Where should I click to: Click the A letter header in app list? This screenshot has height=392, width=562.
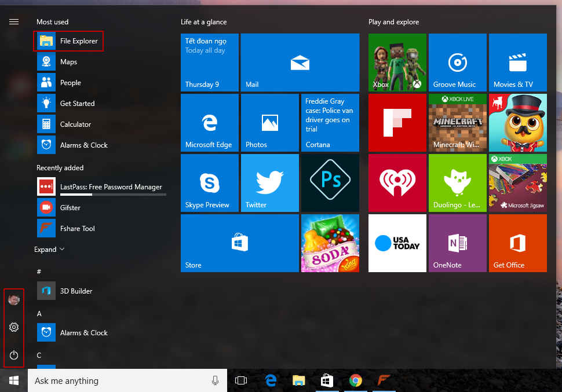[39, 313]
